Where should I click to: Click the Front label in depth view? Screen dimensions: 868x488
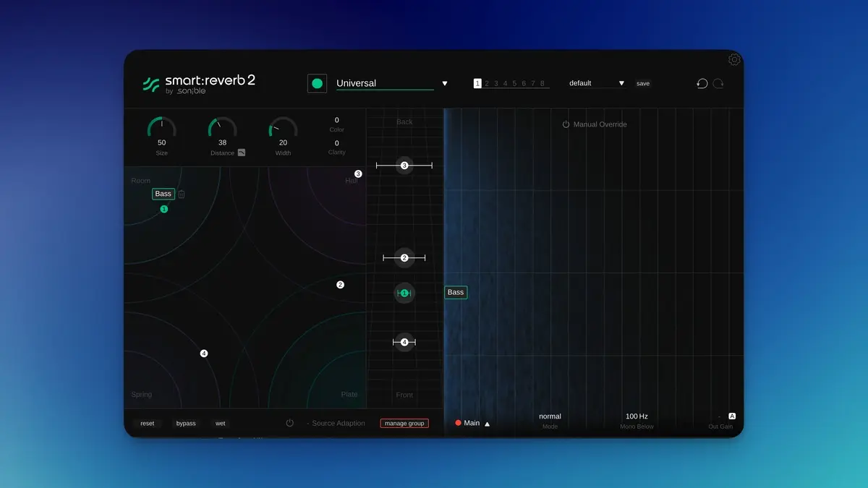404,395
